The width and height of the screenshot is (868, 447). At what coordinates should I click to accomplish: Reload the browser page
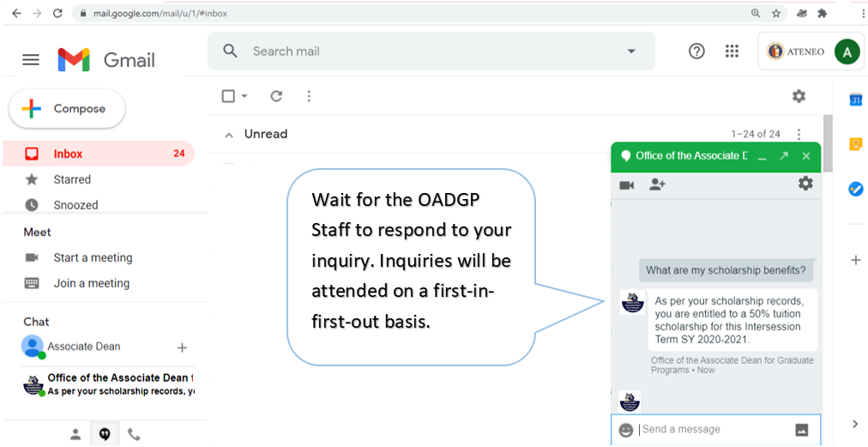[x=57, y=13]
